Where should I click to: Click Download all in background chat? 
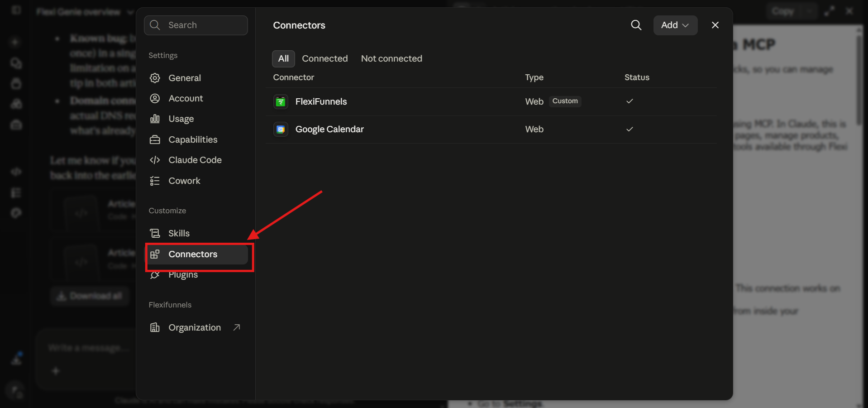pos(90,296)
